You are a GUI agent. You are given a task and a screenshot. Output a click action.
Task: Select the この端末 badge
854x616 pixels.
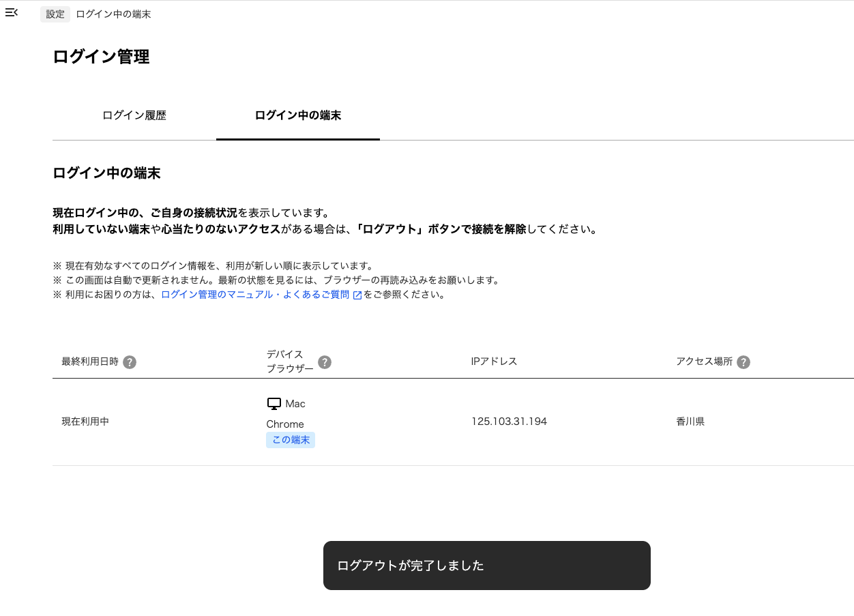click(x=290, y=440)
